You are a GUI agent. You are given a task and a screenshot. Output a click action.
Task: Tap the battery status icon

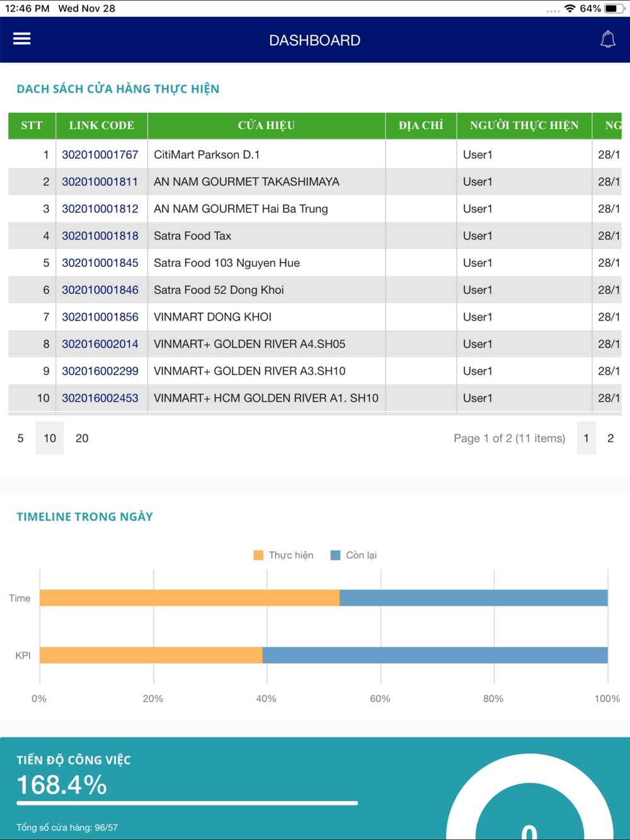point(614,9)
